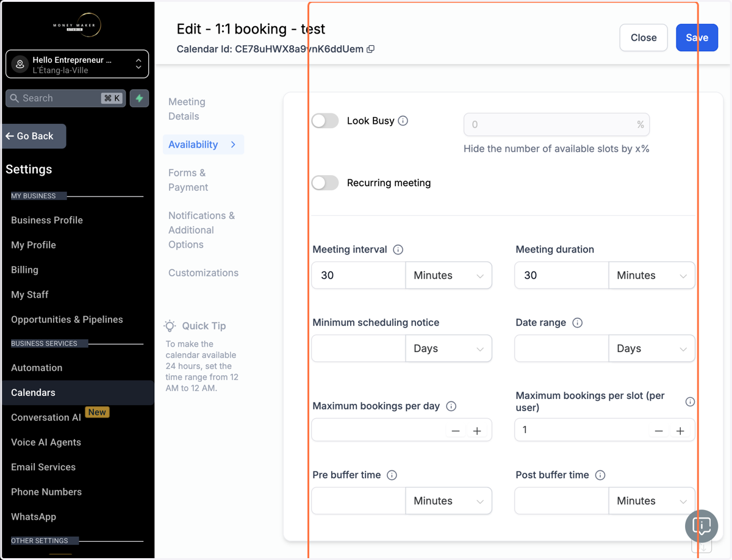The width and height of the screenshot is (732, 560).
Task: Click the Money Maker Studio logo
Action: 77,25
